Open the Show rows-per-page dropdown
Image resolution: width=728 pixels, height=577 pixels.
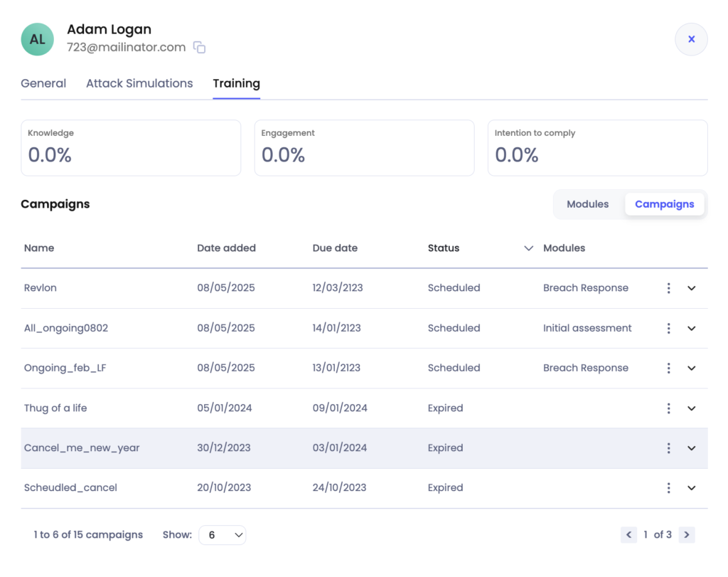pyautogui.click(x=223, y=535)
